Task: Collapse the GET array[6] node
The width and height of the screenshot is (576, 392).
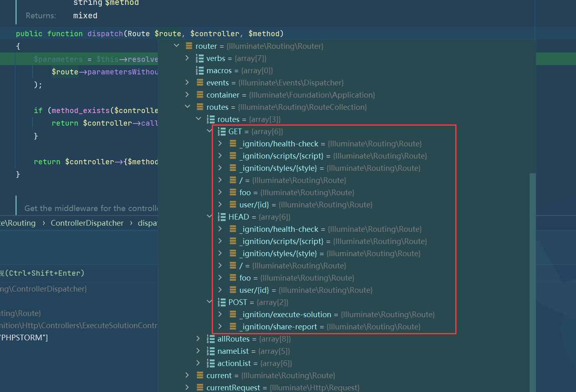Action: click(209, 131)
